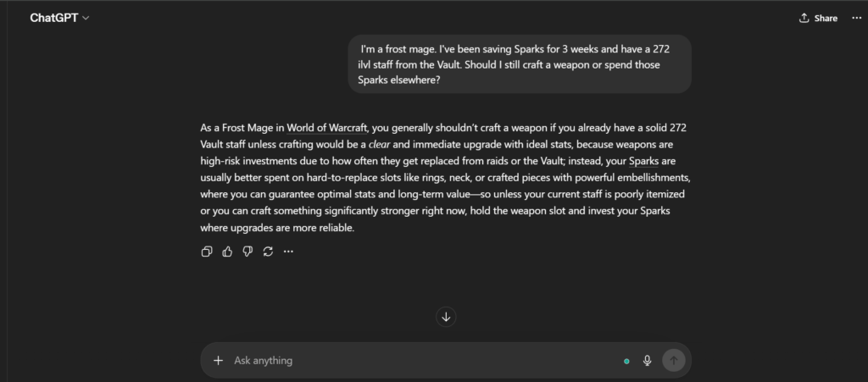Click the Share button
The image size is (868, 382).
818,18
